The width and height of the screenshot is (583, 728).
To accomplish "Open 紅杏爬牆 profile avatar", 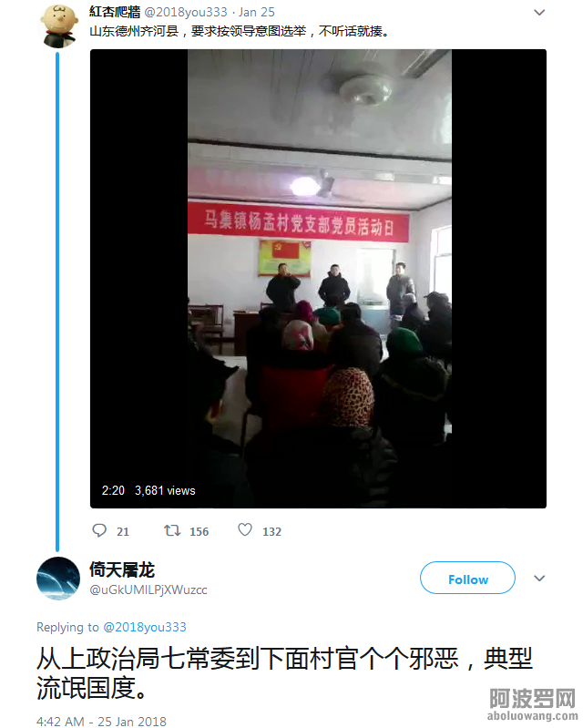I will [x=58, y=26].
